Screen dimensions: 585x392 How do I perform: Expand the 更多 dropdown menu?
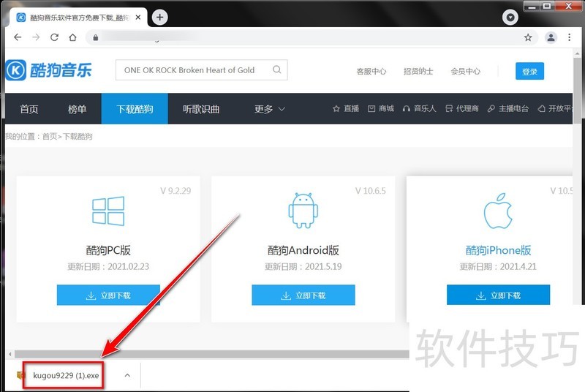pyautogui.click(x=269, y=109)
